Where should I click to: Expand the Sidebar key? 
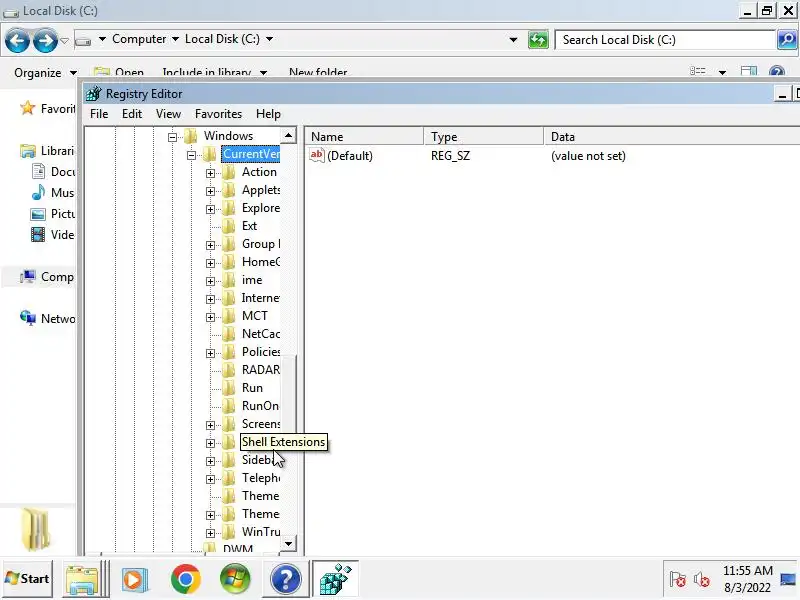pyautogui.click(x=210, y=461)
